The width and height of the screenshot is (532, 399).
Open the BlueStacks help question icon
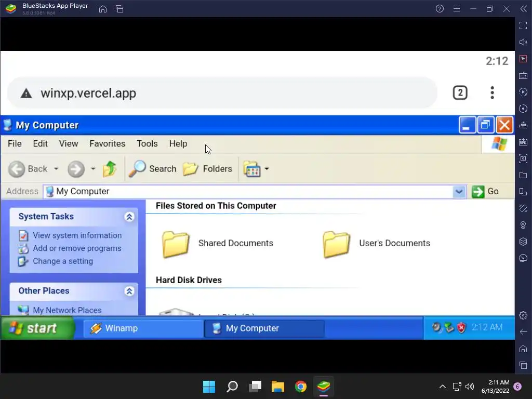click(x=440, y=9)
